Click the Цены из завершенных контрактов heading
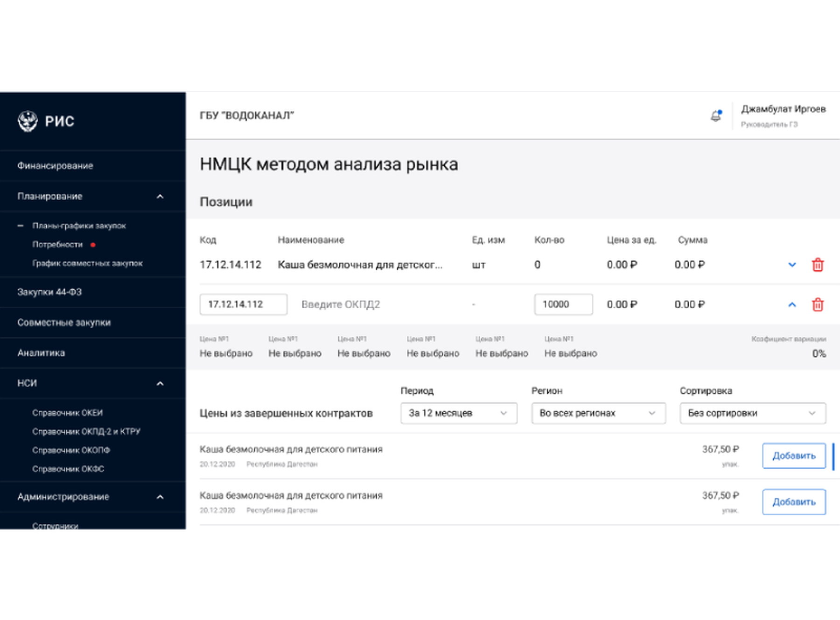This screenshot has width=840, height=620. click(286, 413)
